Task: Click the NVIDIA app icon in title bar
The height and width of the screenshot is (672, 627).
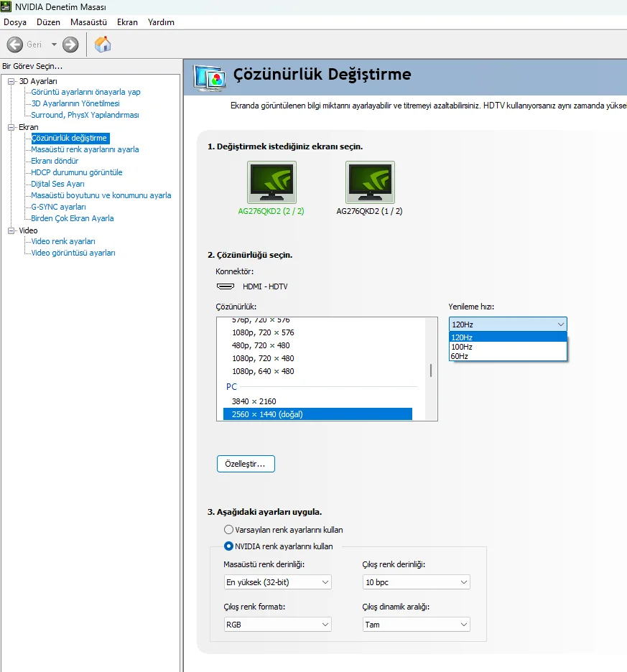Action: tap(6, 6)
